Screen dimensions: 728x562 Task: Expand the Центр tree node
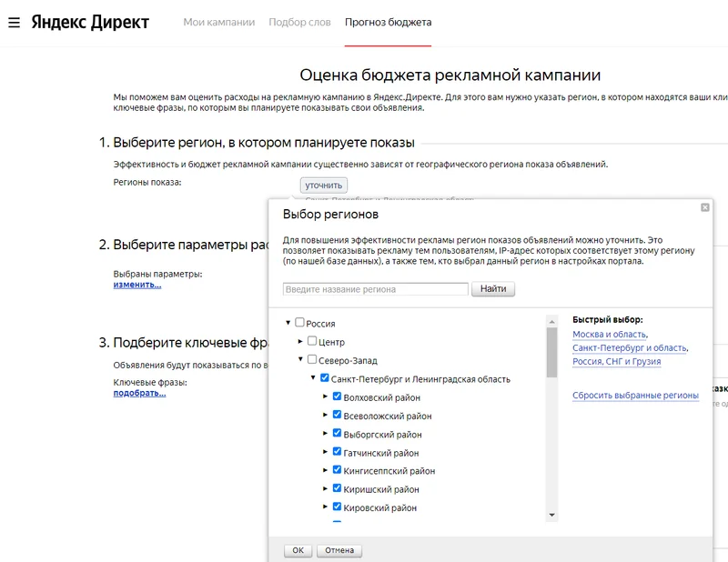tap(300, 341)
